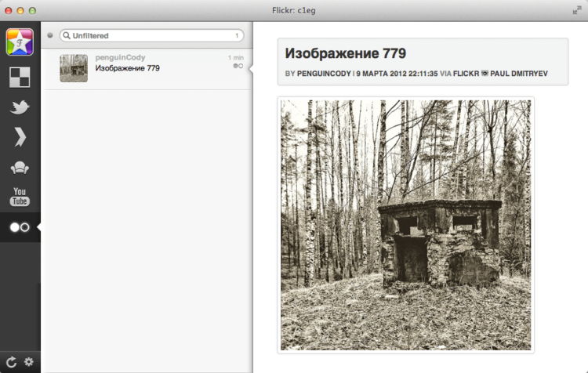Focus the Unfiltered search field
This screenshot has width=588, height=373.
(151, 35)
